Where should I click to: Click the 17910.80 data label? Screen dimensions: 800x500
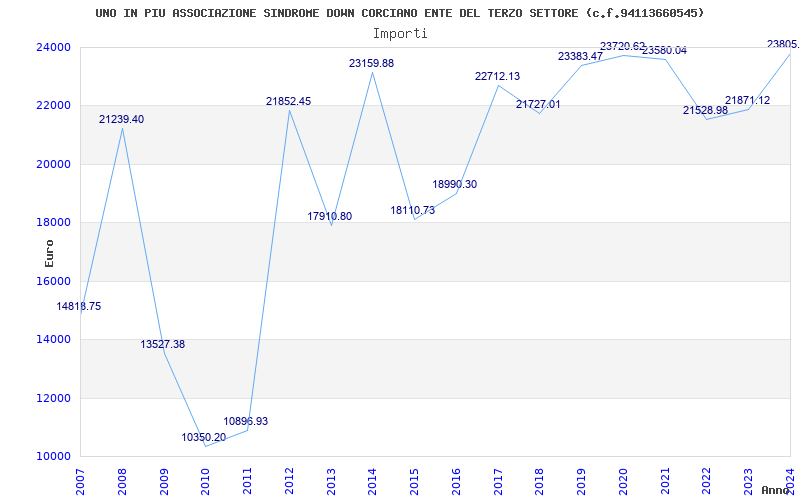tap(330, 216)
